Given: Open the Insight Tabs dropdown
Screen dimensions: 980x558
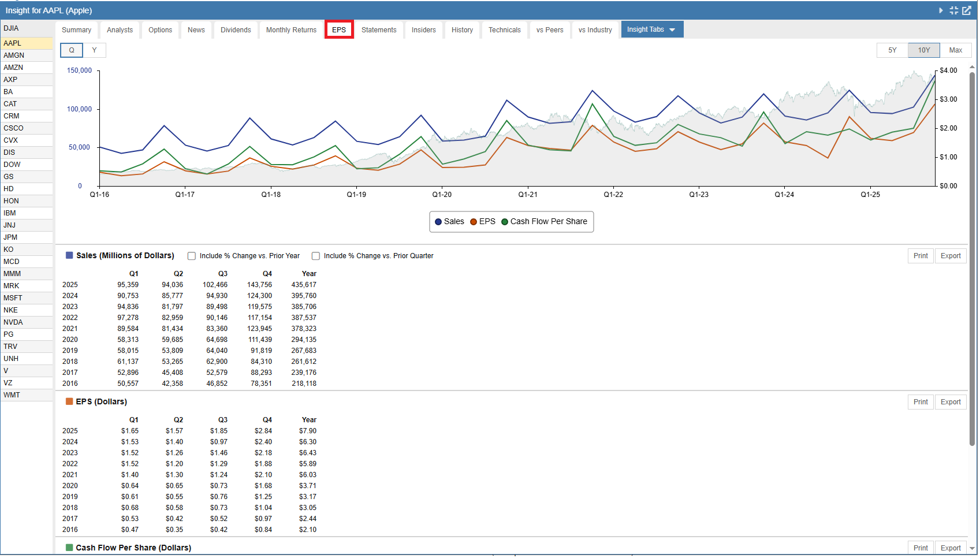Looking at the screenshot, I should [652, 29].
